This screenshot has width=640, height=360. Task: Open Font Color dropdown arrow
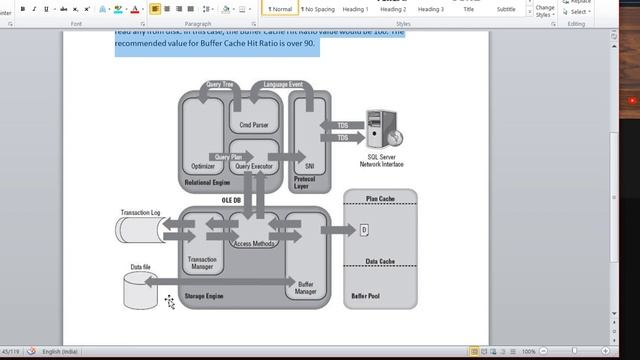142,9
